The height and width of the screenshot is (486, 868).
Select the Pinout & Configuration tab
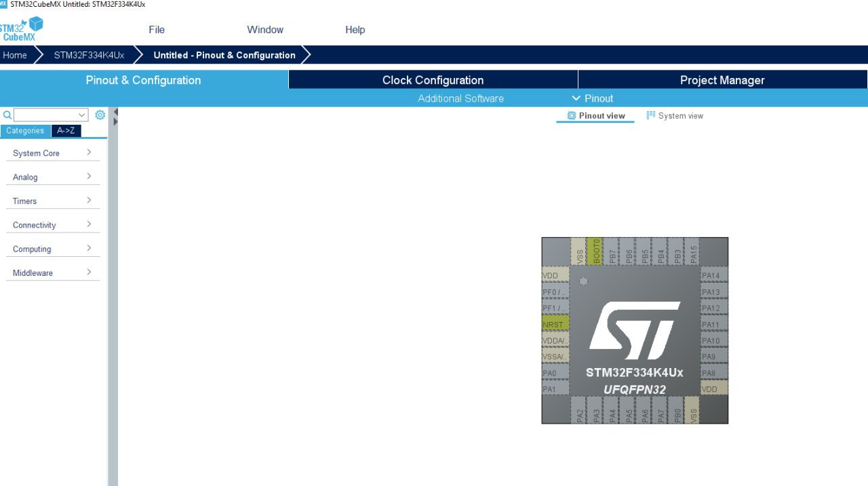point(144,80)
